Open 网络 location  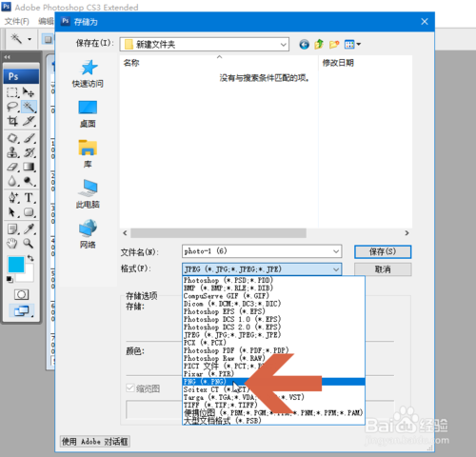click(88, 234)
